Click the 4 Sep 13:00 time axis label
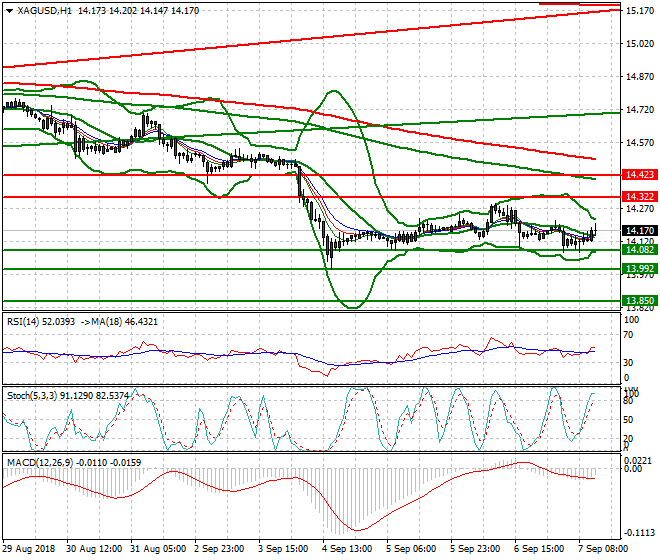The image size is (660, 560). pyautogui.click(x=346, y=549)
